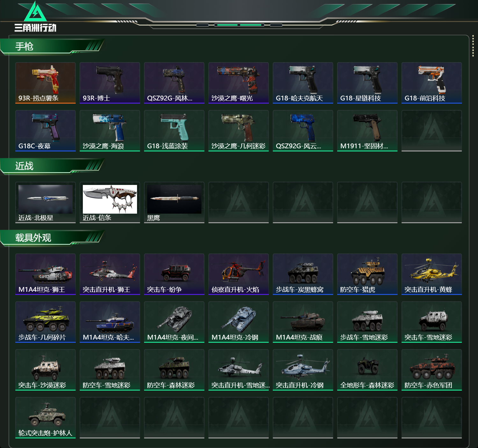Select the 黑鹰 melee knife
Screen dimensions: 478x448
174,202
